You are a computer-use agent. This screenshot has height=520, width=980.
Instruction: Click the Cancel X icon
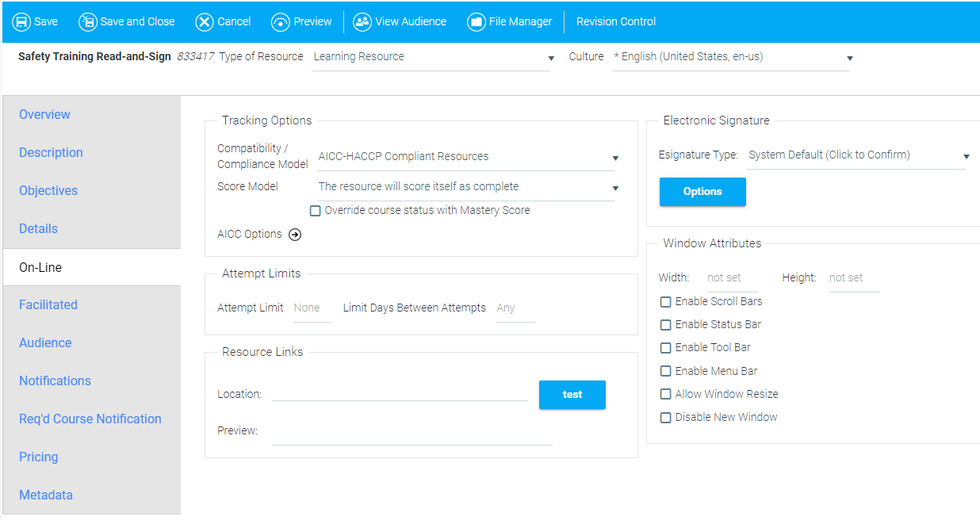pyautogui.click(x=205, y=22)
